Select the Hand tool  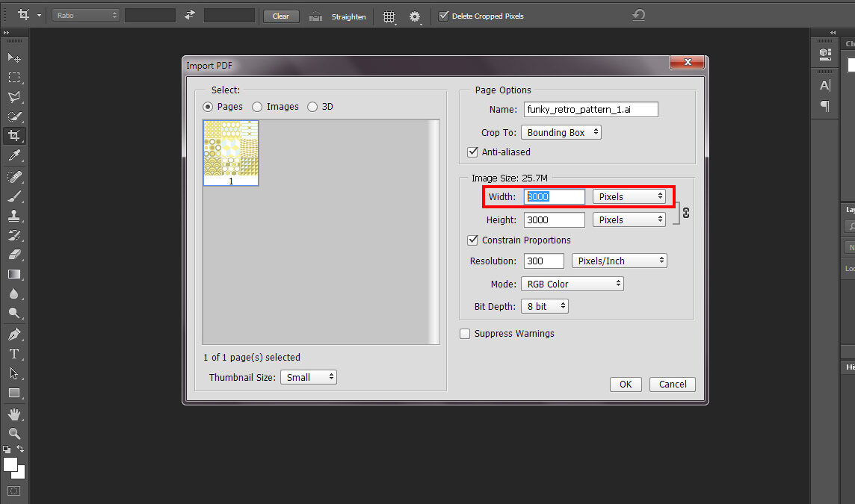pyautogui.click(x=13, y=414)
